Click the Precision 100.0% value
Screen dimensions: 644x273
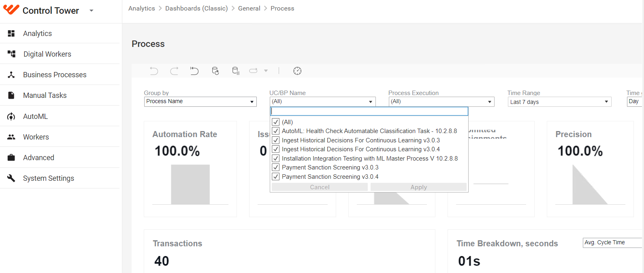click(580, 151)
